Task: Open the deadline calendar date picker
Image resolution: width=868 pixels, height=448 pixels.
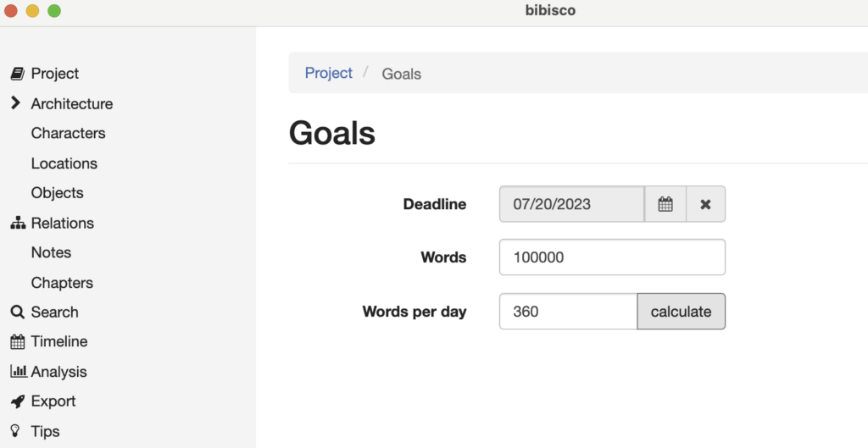Action: point(665,204)
